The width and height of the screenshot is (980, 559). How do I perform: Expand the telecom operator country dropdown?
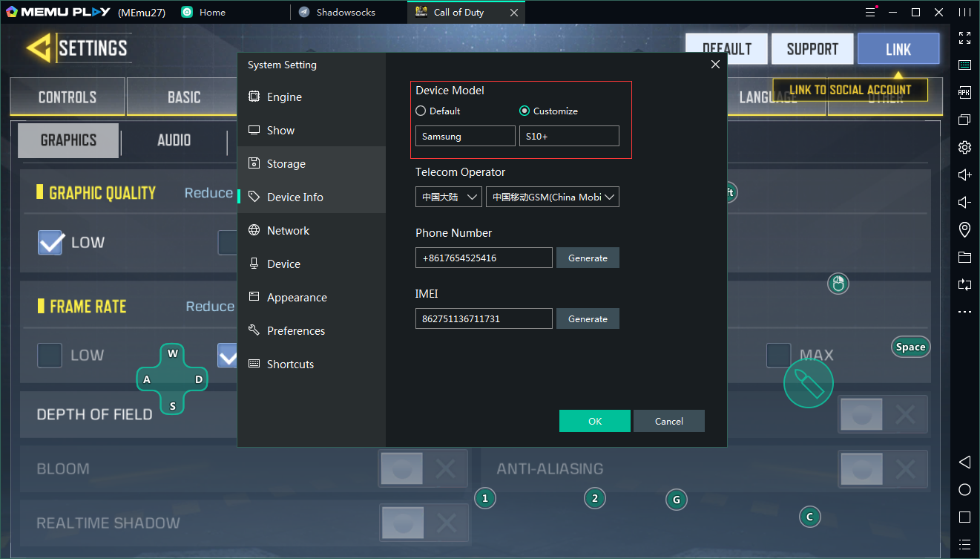(448, 197)
